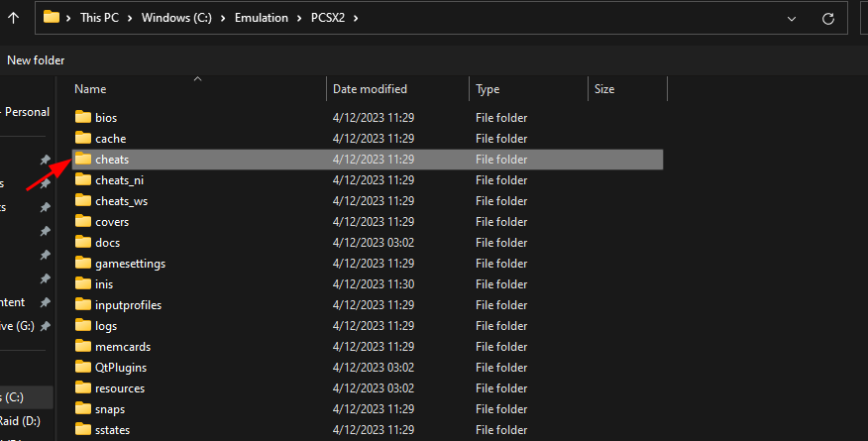Sort by Name column header
The height and width of the screenshot is (441, 868).
click(90, 89)
